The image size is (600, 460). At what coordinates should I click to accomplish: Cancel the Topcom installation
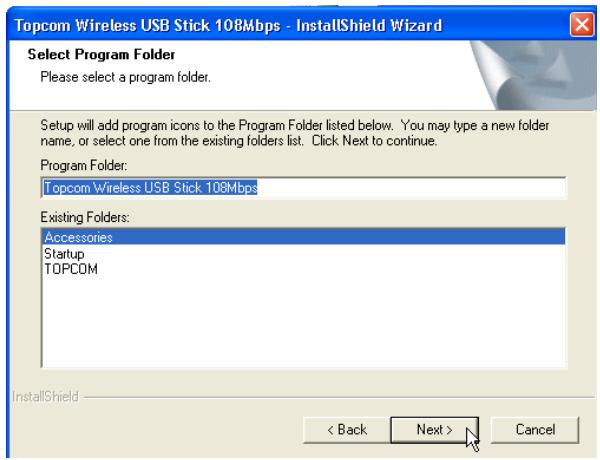535,430
